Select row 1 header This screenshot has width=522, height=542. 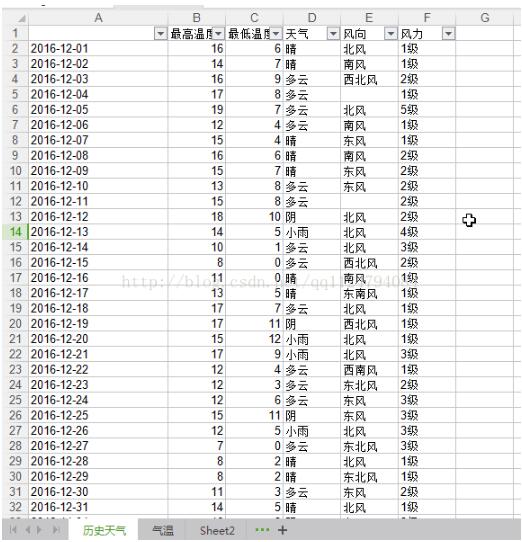[x=15, y=34]
